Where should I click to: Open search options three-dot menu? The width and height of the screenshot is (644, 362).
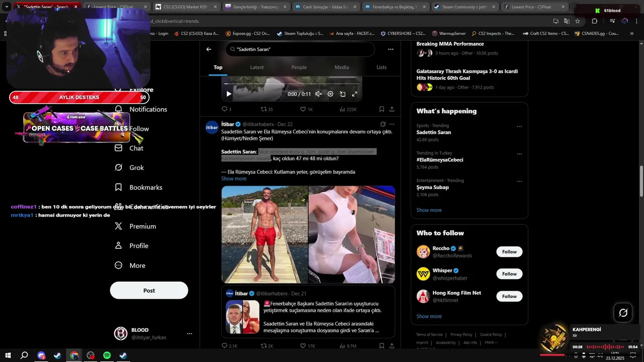click(390, 49)
